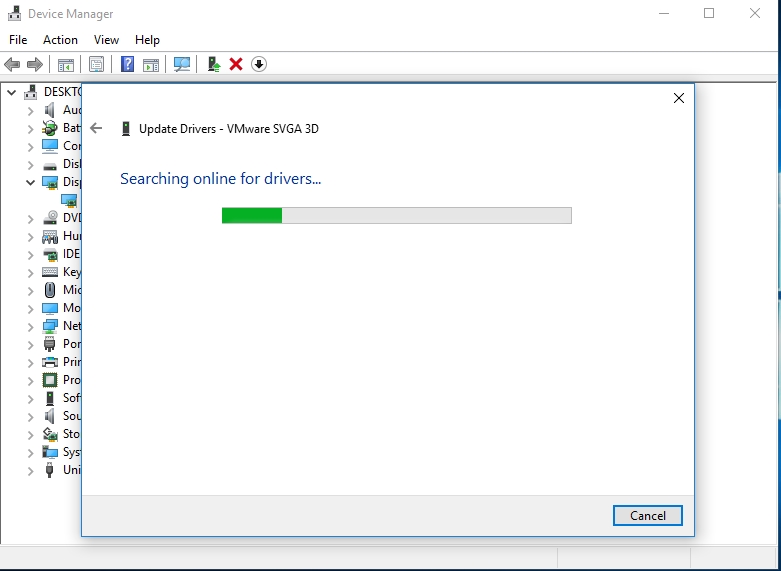This screenshot has width=781, height=571.
Task: Expand the Batteries tree node
Action: click(x=30, y=129)
